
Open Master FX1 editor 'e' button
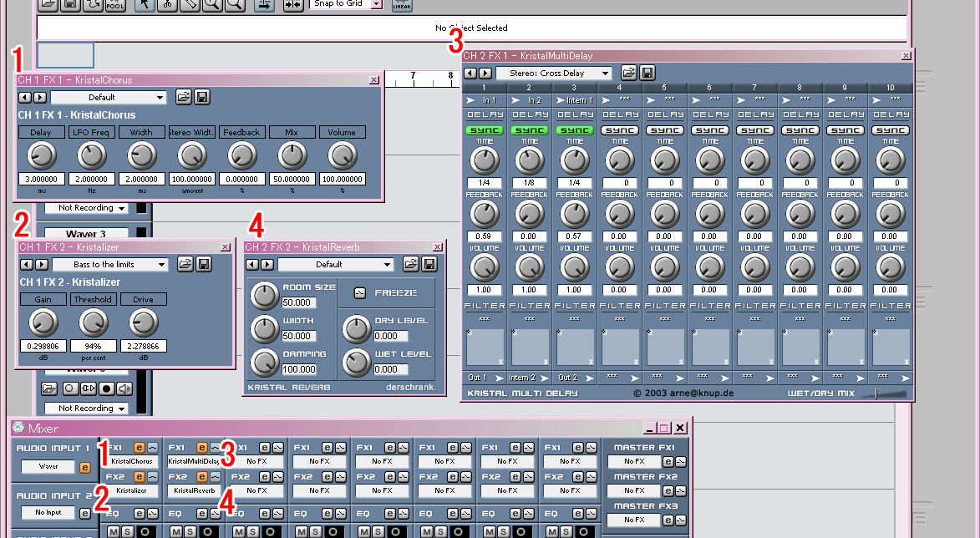668,462
